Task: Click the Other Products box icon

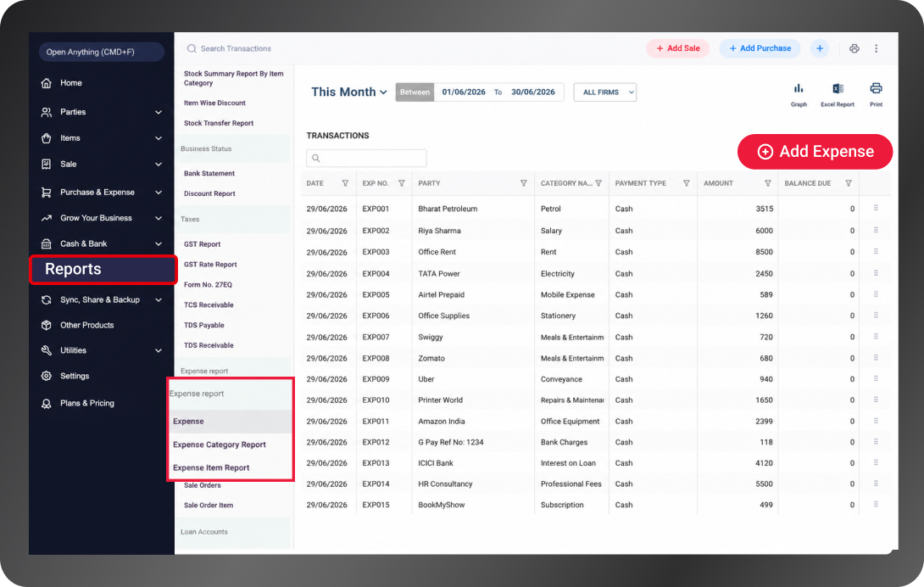Action: pyautogui.click(x=46, y=325)
